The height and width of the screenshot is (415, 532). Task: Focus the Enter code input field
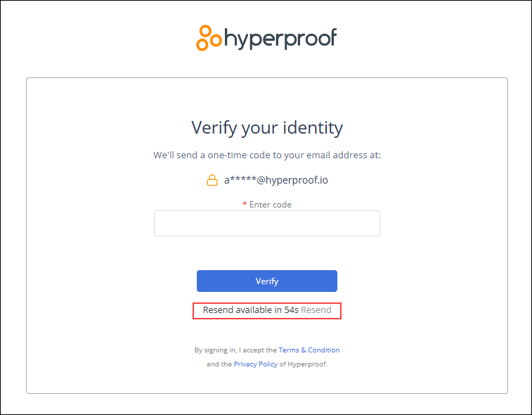[x=266, y=224]
